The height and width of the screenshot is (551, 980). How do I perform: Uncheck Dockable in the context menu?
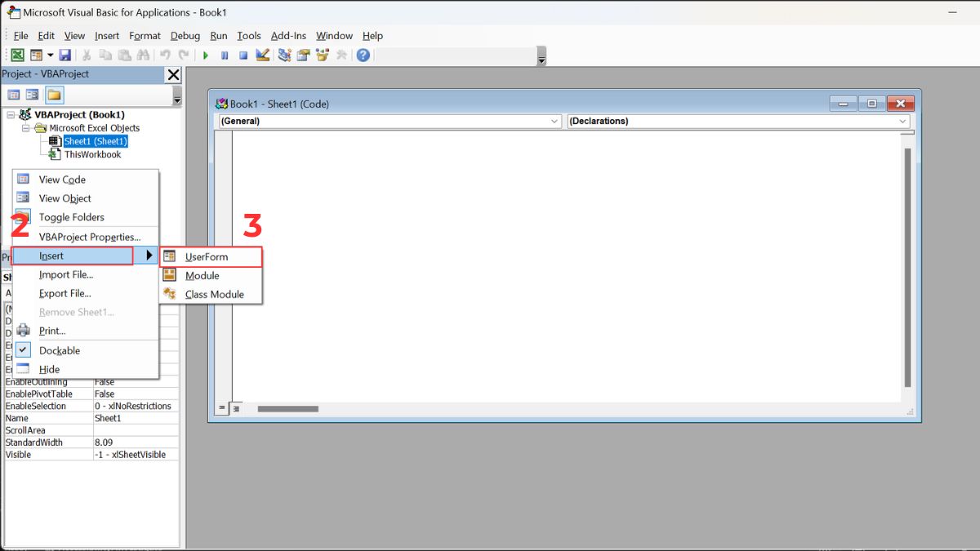tap(61, 349)
